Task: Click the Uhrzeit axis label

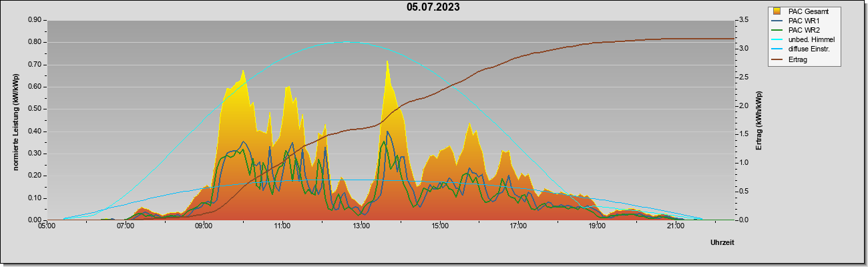Action: click(x=722, y=243)
